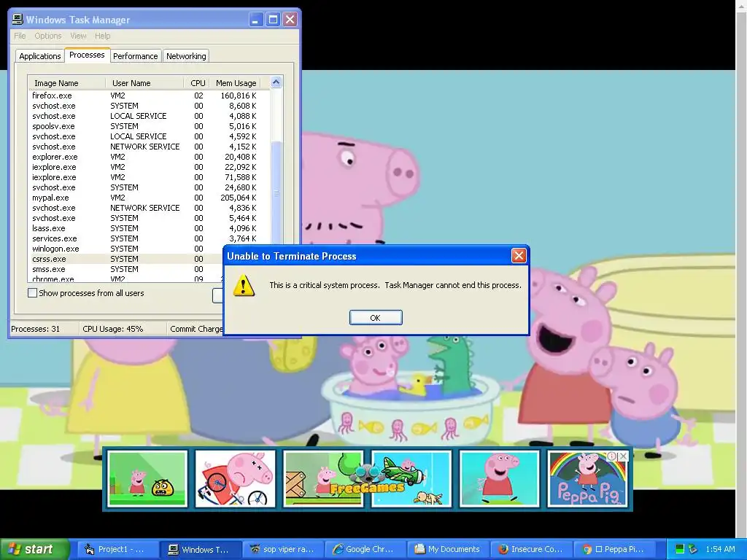The width and height of the screenshot is (747, 560).
Task: Switch to Project1 taskbar button
Action: click(117, 549)
